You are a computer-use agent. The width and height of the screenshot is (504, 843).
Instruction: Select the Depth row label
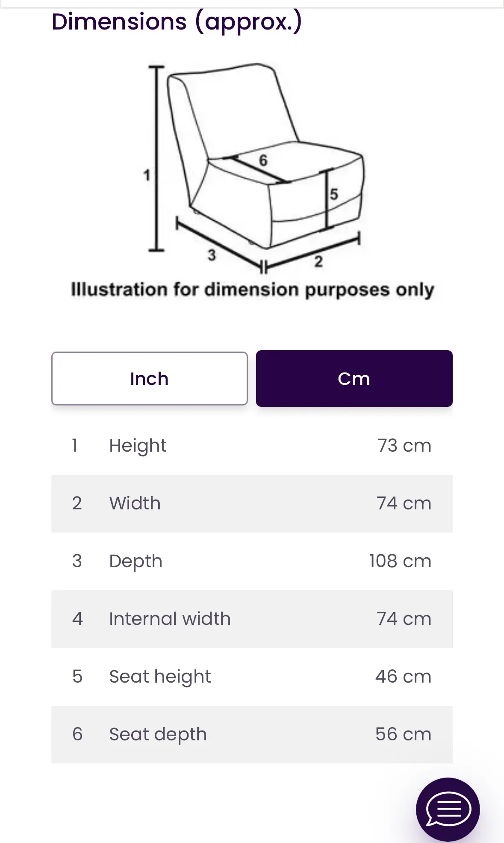[136, 561]
